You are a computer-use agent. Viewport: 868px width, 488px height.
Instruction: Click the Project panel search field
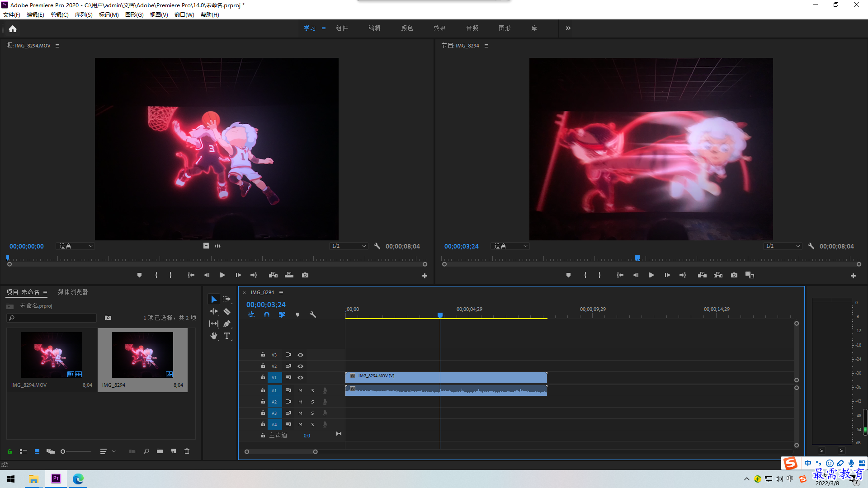pos(52,318)
